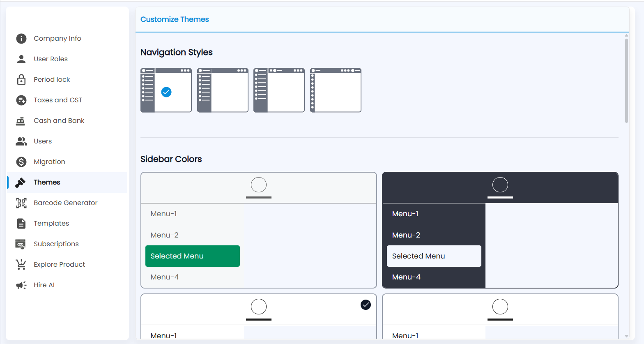
Task: Go to the Themes settings section
Action: click(x=67, y=182)
